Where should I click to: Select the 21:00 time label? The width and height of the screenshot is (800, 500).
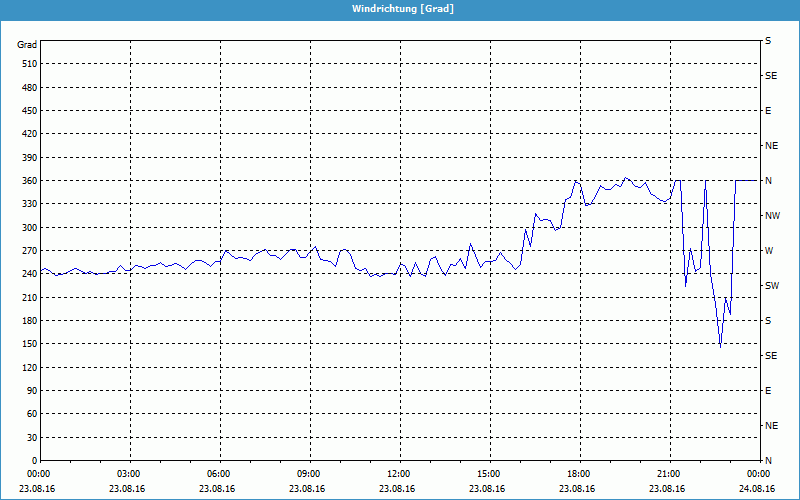668,474
